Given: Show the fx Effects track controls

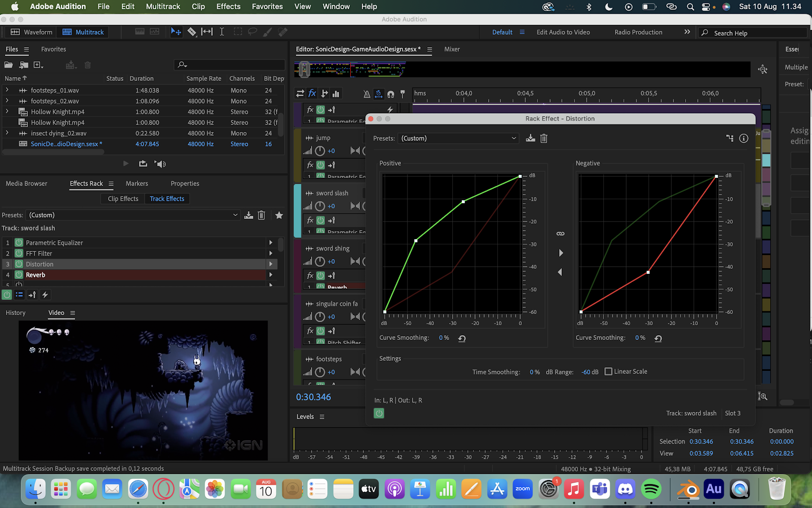Looking at the screenshot, I should 312,93.
